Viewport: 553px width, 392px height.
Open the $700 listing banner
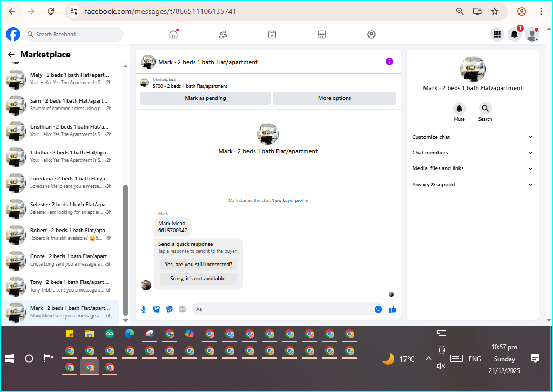(x=268, y=83)
